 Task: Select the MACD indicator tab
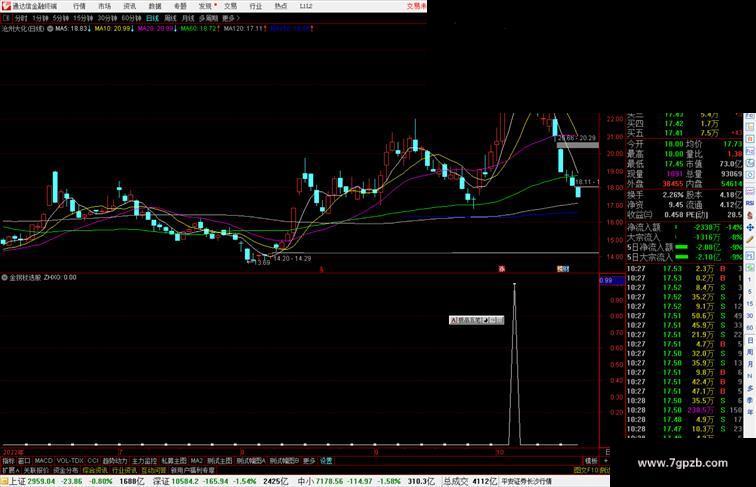click(x=43, y=461)
